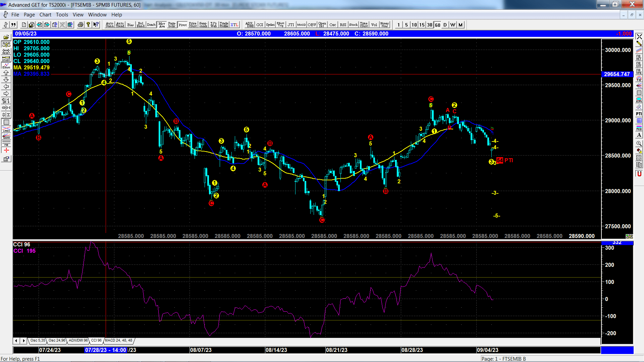
Task: Toggle the Parabolic study button
Action: tap(172, 25)
